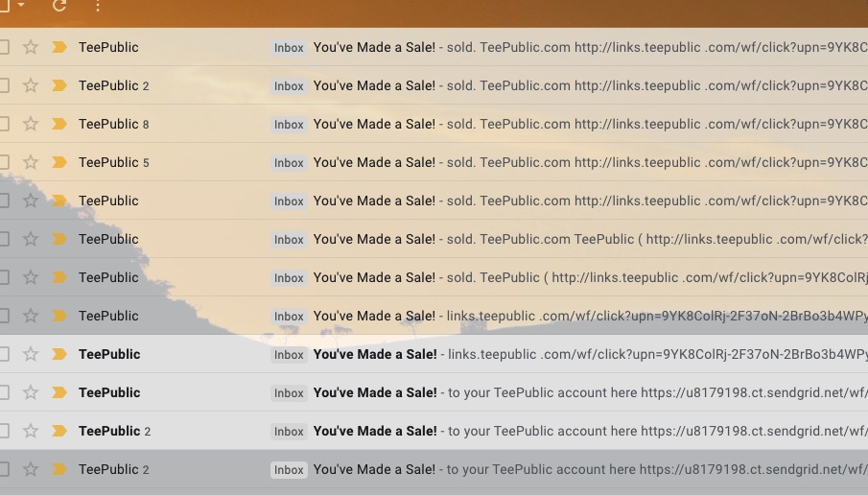Star the unread TeePublic email starting with links.teepublic
868x496 pixels.
pos(31,354)
